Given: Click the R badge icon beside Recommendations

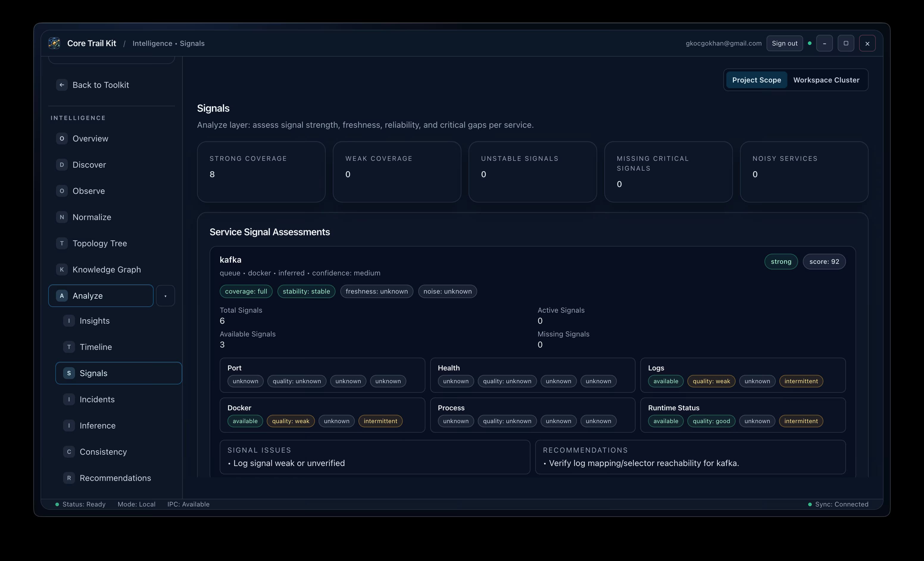Looking at the screenshot, I should coord(69,478).
